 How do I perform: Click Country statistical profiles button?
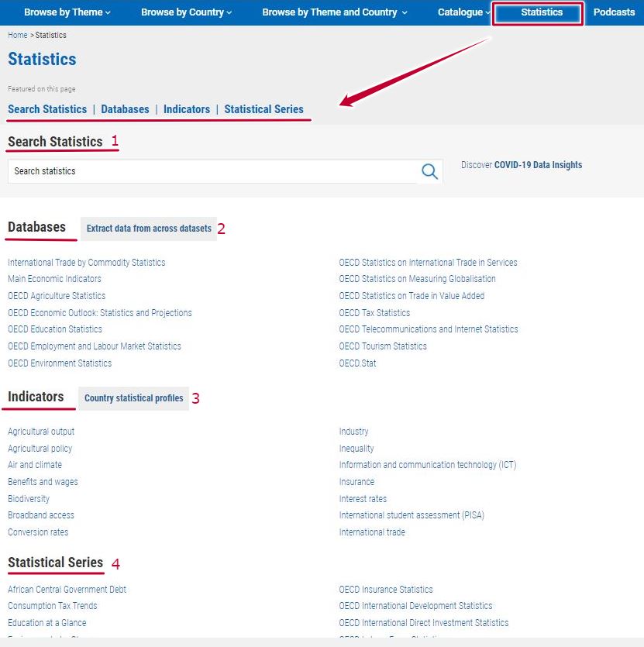tap(134, 398)
